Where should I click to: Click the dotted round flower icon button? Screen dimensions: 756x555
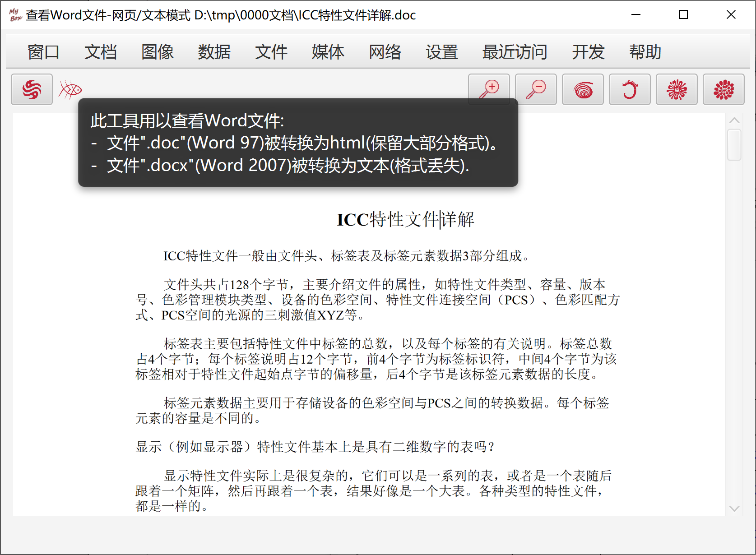coord(724,89)
